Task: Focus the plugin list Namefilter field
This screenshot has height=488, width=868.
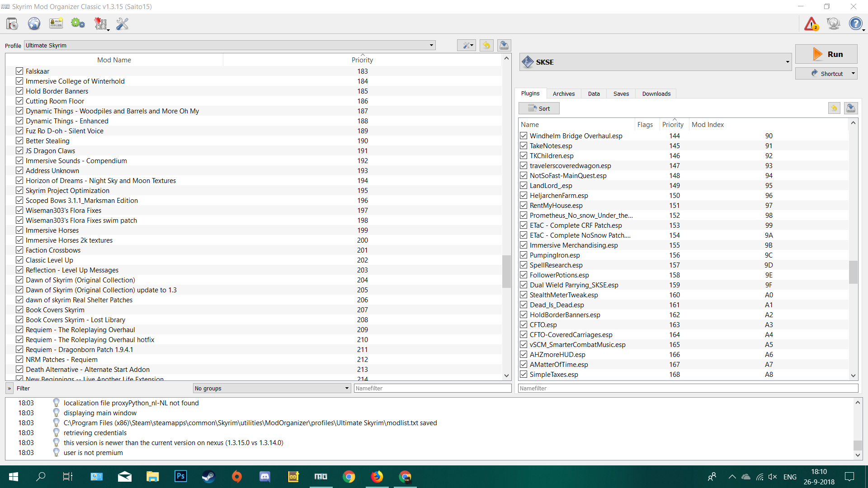Action: pos(688,388)
